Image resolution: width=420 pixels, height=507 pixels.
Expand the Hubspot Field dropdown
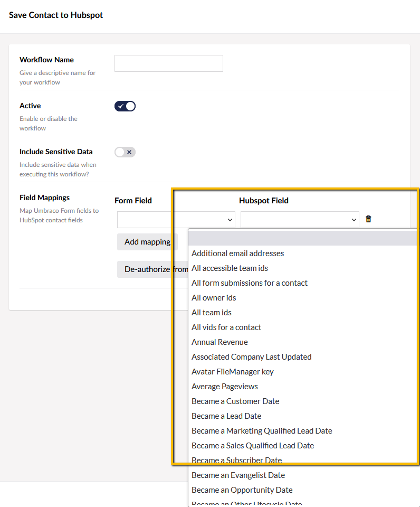click(x=299, y=219)
